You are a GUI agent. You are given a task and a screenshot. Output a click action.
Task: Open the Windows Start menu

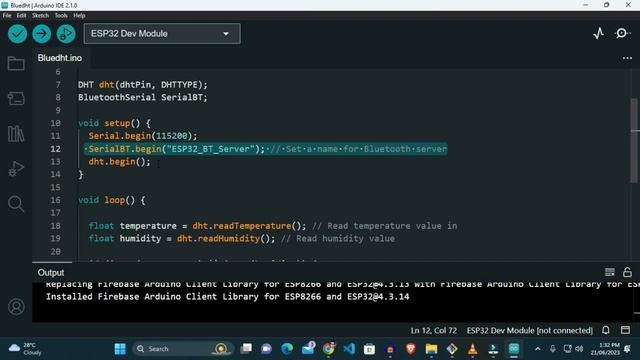click(x=120, y=349)
